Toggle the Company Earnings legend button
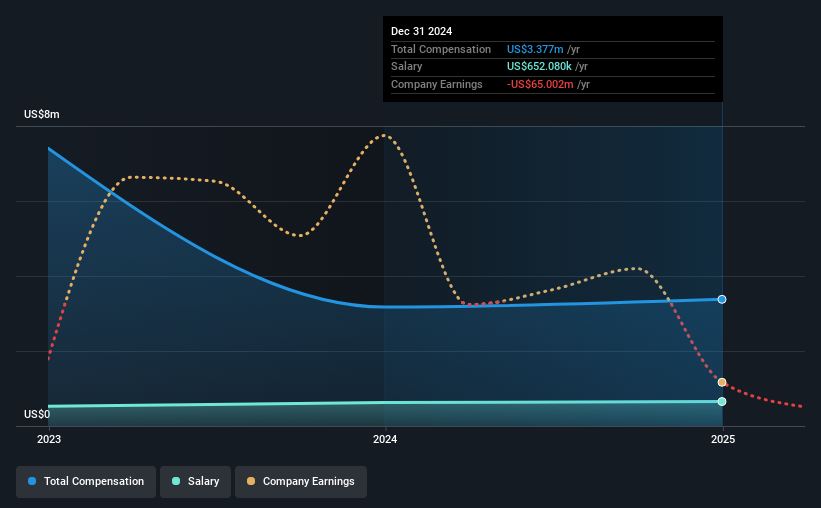 coord(301,481)
